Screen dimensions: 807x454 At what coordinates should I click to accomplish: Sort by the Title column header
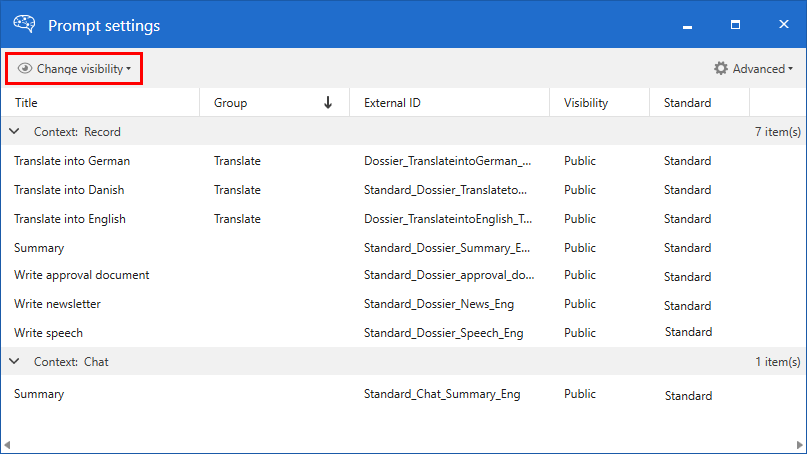tap(100, 102)
